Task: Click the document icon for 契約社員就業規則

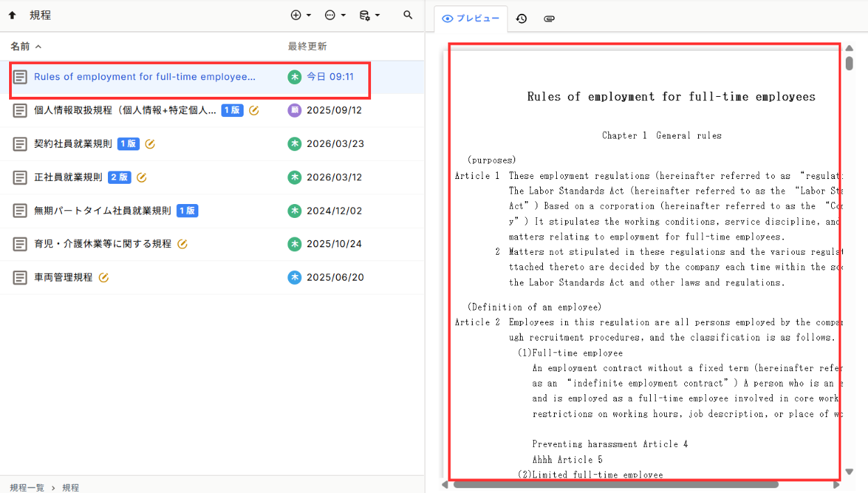Action: click(21, 144)
